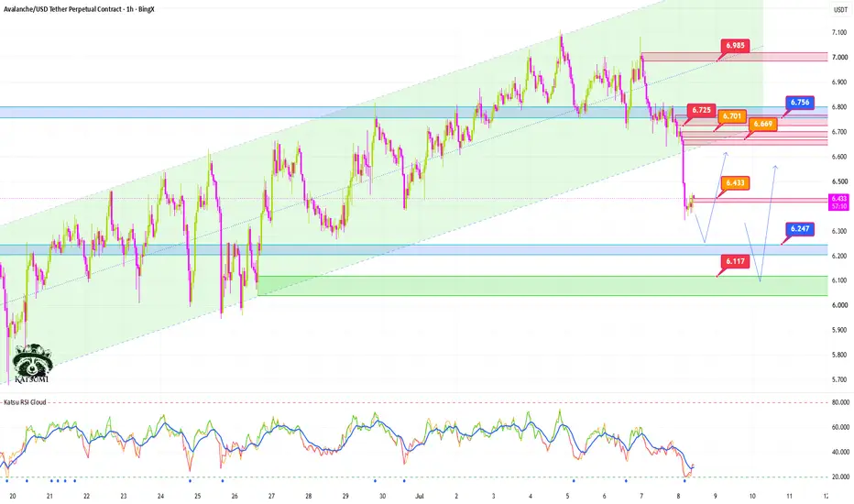Click the magenta current price tag on axis
The height and width of the screenshot is (504, 854).
[838, 203]
